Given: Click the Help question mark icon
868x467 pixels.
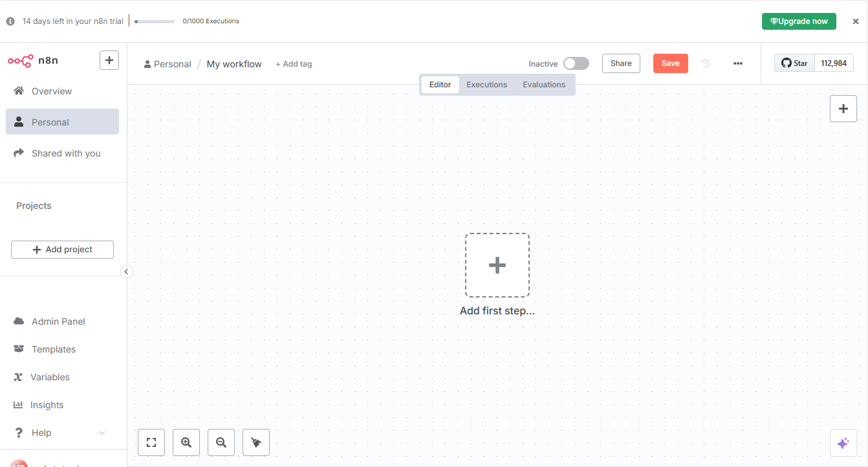Looking at the screenshot, I should pyautogui.click(x=19, y=433).
